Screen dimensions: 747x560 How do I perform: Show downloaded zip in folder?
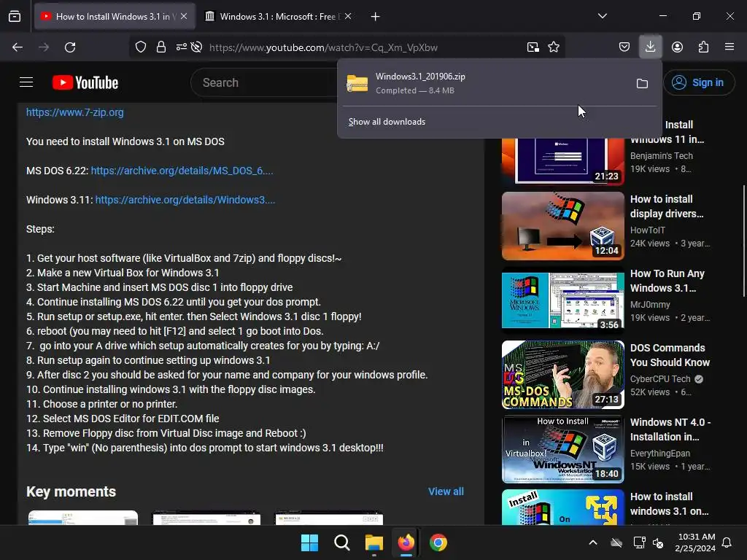642,84
